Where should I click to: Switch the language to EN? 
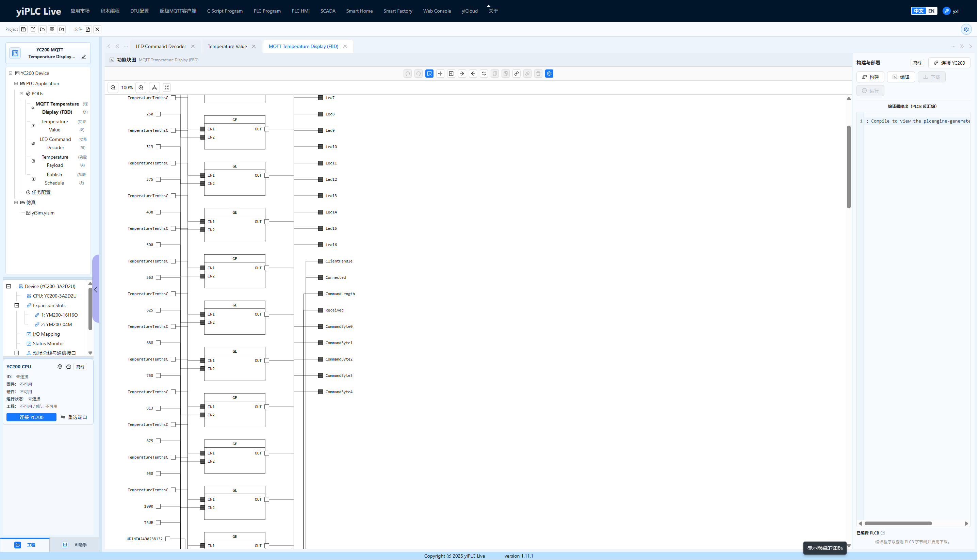[x=931, y=11]
